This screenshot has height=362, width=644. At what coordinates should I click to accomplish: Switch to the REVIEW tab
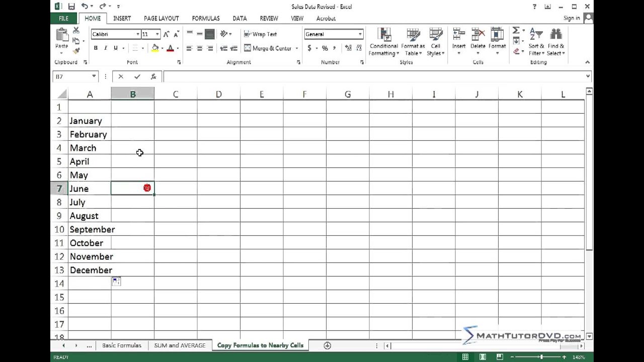pos(269,19)
